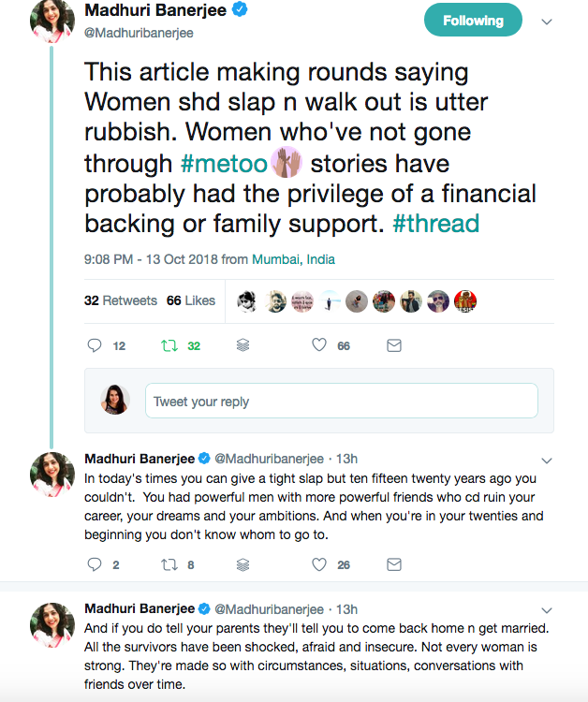Reply to the 'tight slap' tweet
Image resolution: width=588 pixels, height=702 pixels.
click(94, 564)
